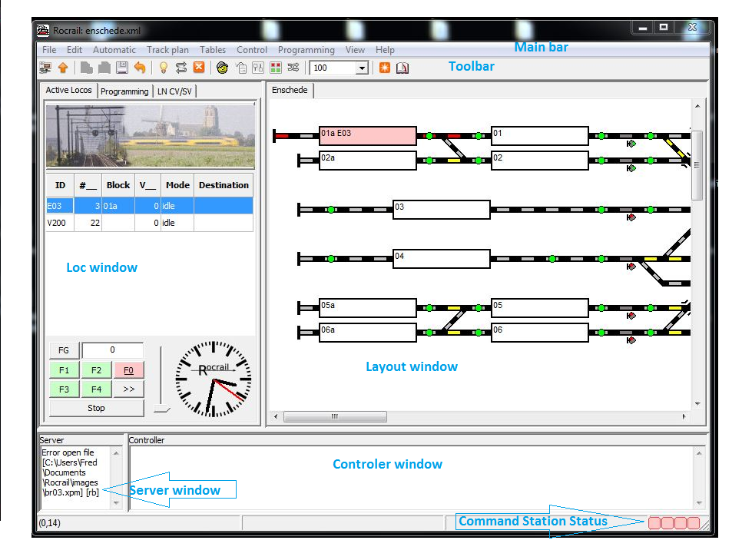The image size is (742, 560).
Task: Toggle the F0 function button
Action: [x=128, y=370]
